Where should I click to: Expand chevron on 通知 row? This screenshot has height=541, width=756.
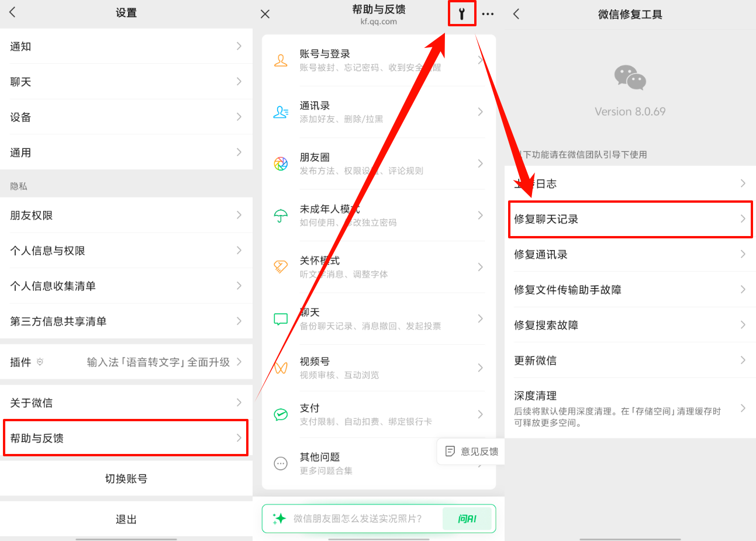tap(239, 46)
